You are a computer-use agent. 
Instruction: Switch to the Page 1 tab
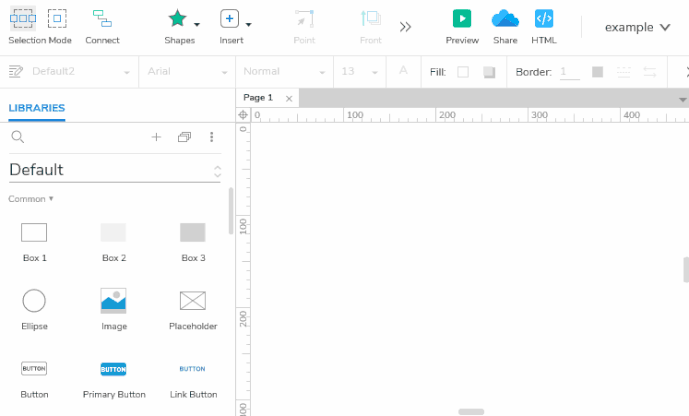click(x=258, y=98)
